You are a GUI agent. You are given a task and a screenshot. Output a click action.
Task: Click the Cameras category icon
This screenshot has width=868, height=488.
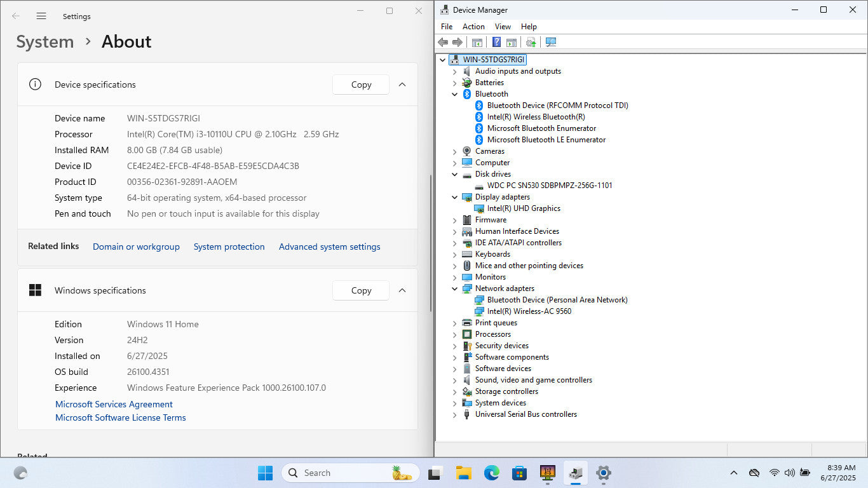point(467,151)
